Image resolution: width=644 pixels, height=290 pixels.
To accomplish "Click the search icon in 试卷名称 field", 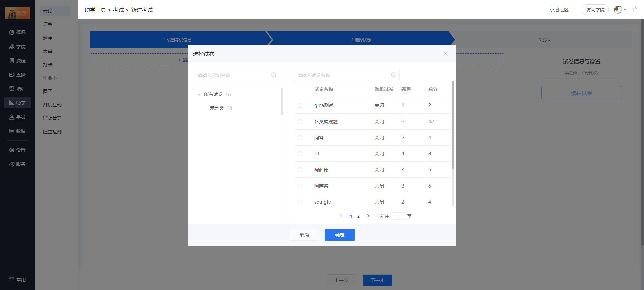I will click(393, 75).
